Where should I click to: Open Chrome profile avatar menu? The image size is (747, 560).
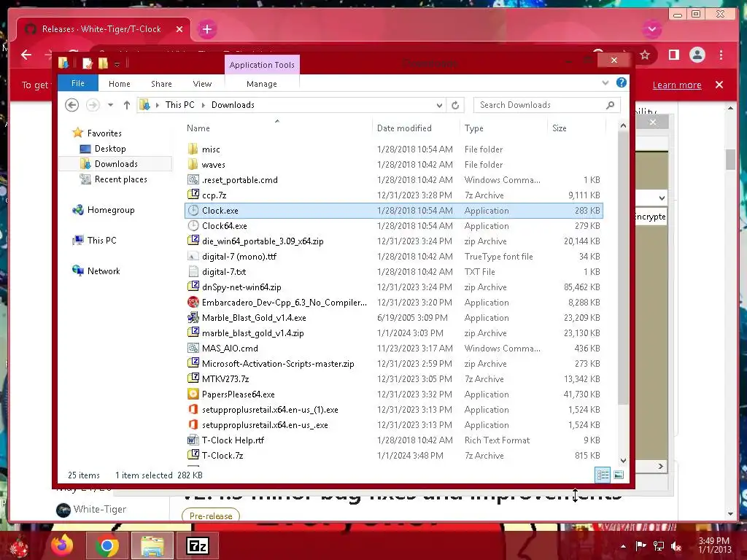point(697,55)
